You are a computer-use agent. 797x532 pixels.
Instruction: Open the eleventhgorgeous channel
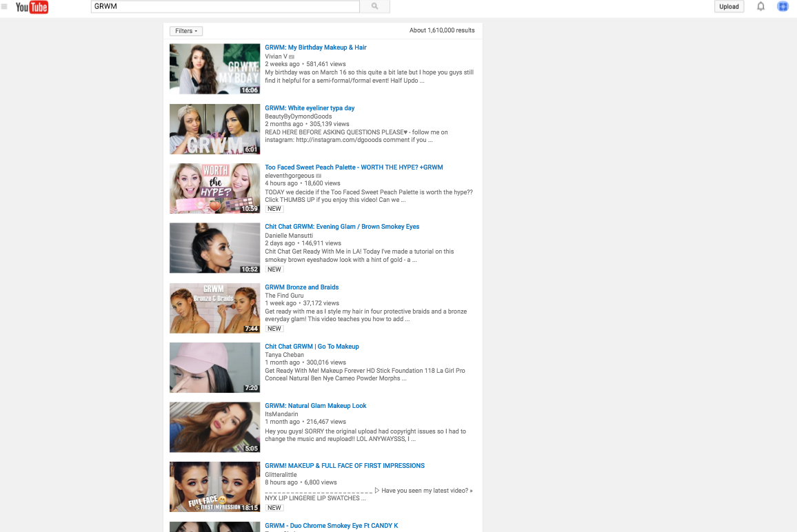(x=290, y=176)
